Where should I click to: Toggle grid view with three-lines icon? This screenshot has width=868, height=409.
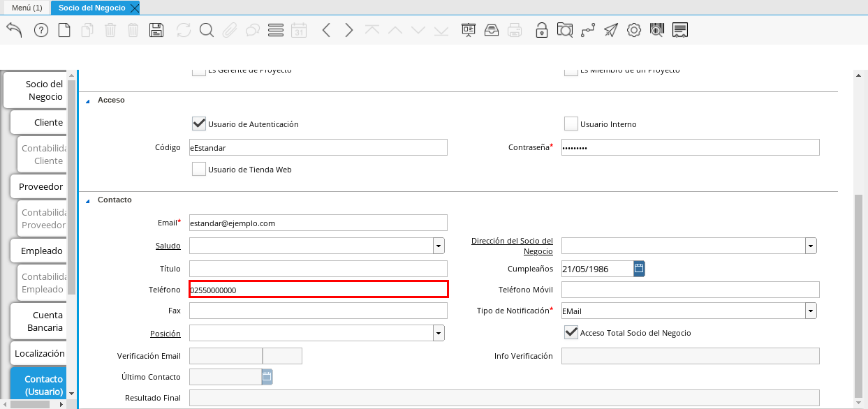coord(275,30)
